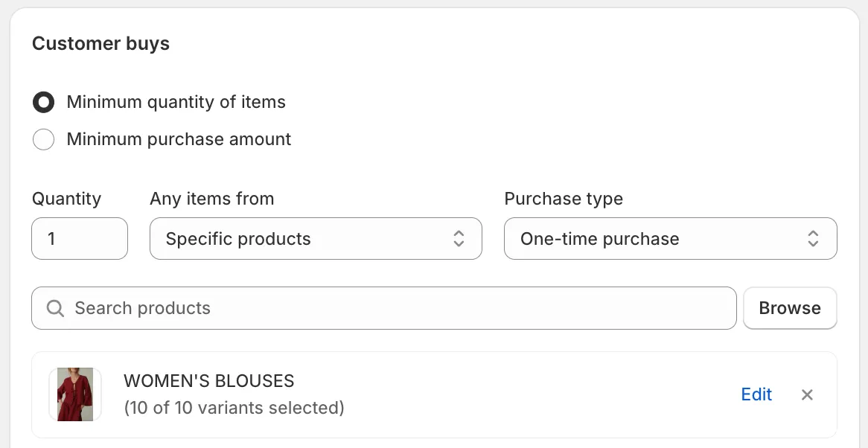Click the Purchase type field label
868x448 pixels.
point(563,199)
